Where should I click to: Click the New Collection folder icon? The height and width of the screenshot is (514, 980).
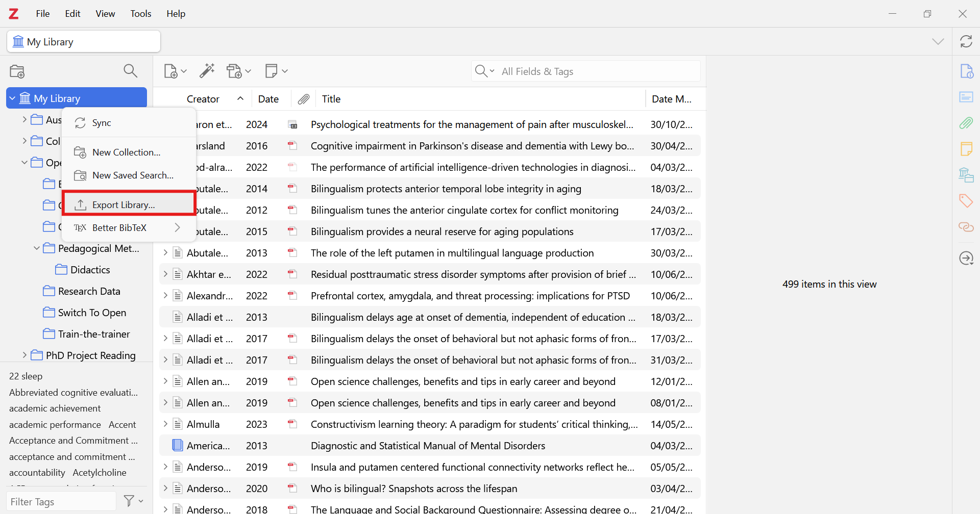point(17,71)
